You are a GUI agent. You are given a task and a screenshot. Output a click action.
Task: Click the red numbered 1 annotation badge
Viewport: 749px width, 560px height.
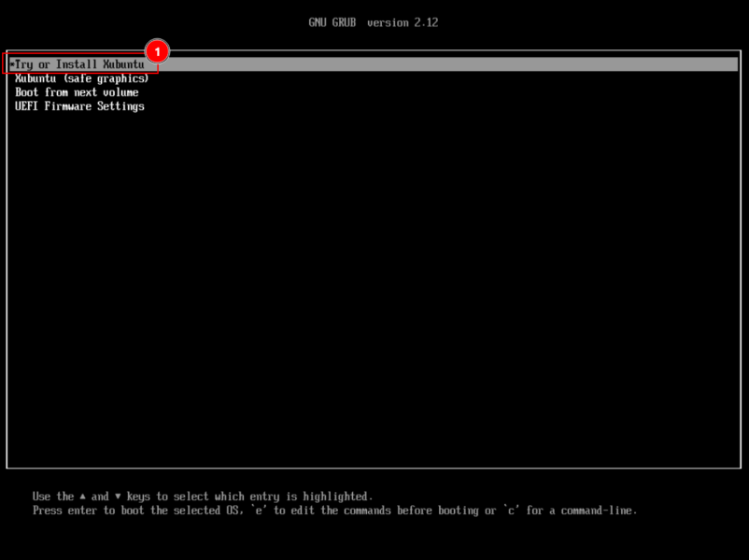point(157,50)
